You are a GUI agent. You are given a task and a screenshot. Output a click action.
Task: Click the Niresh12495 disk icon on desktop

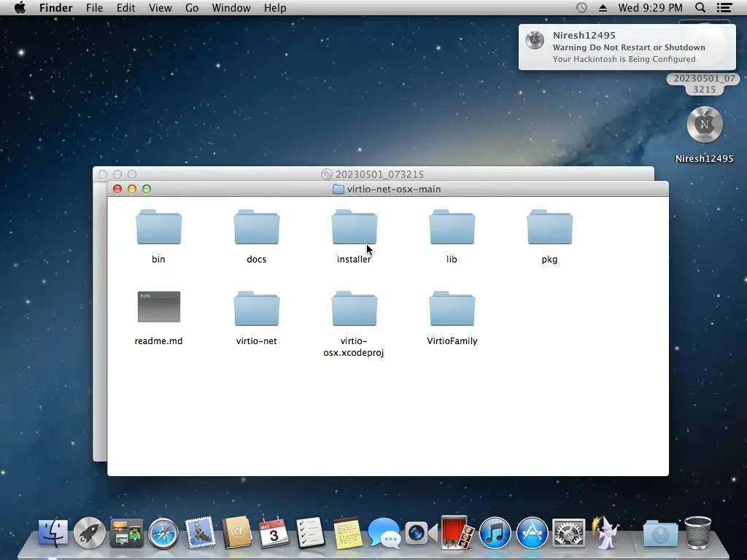pos(705,125)
